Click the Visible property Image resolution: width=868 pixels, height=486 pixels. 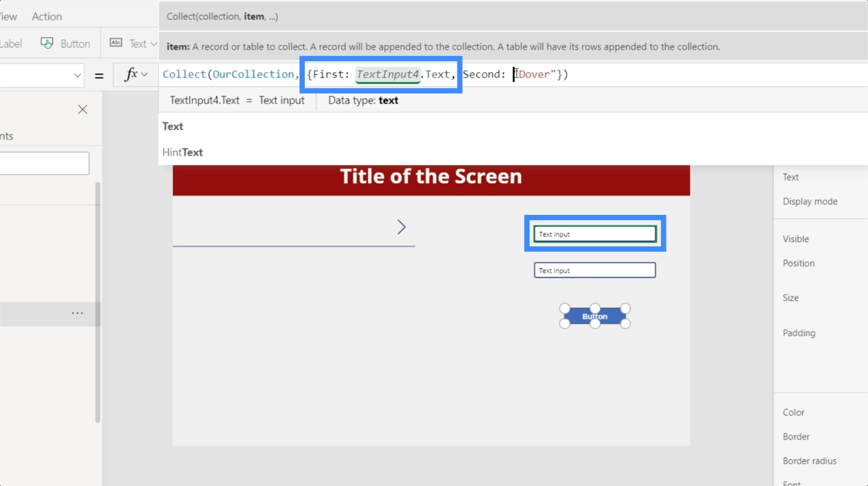click(796, 239)
